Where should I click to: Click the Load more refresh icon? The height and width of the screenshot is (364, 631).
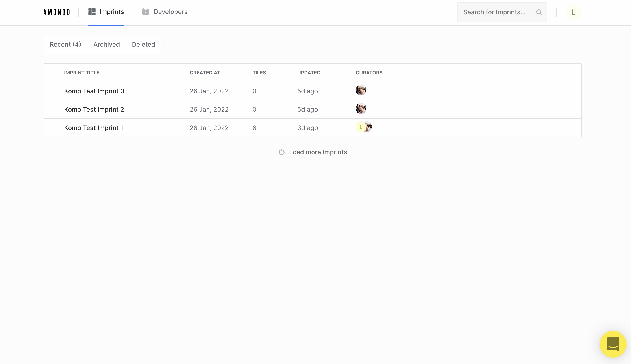tap(282, 152)
